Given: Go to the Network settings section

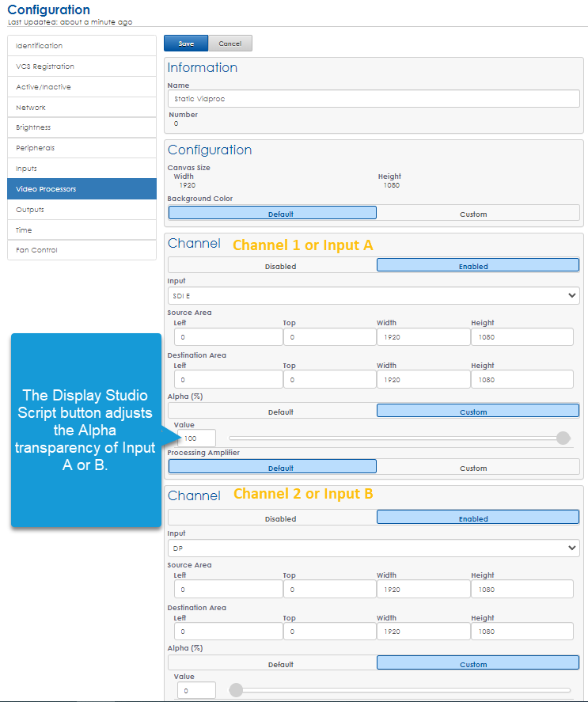Looking at the screenshot, I should (82, 108).
